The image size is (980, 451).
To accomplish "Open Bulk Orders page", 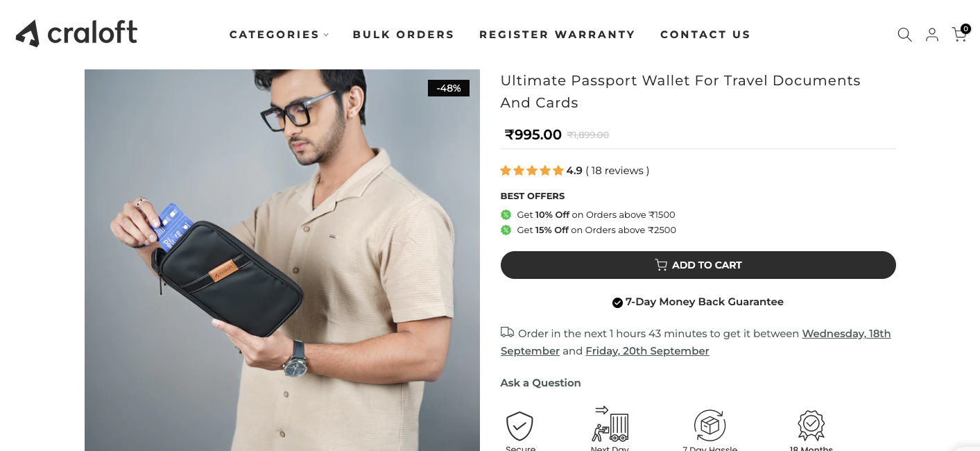I will coord(403,35).
